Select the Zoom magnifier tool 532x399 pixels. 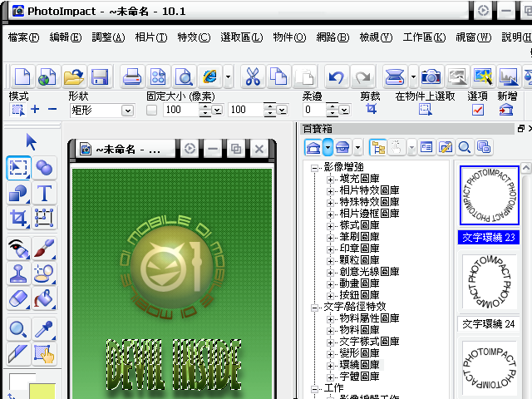18,329
